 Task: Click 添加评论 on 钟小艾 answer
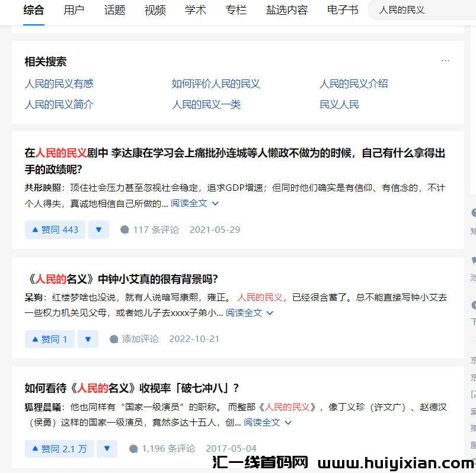(135, 339)
